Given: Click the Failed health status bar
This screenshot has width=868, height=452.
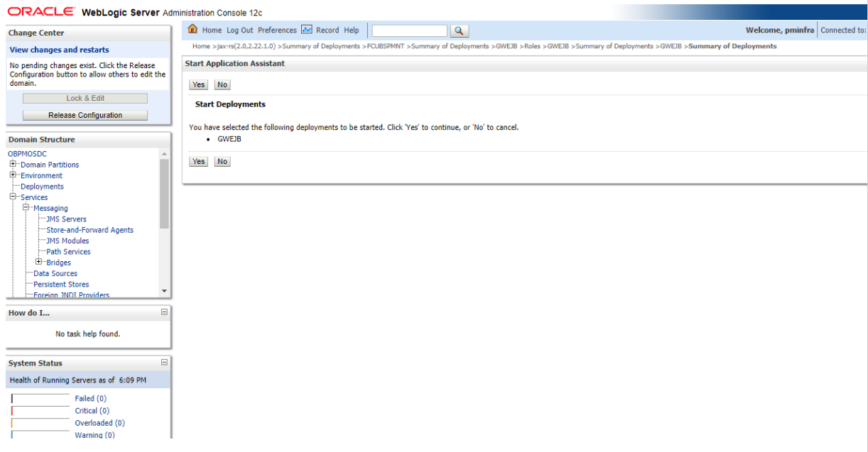Looking at the screenshot, I should (40, 399).
